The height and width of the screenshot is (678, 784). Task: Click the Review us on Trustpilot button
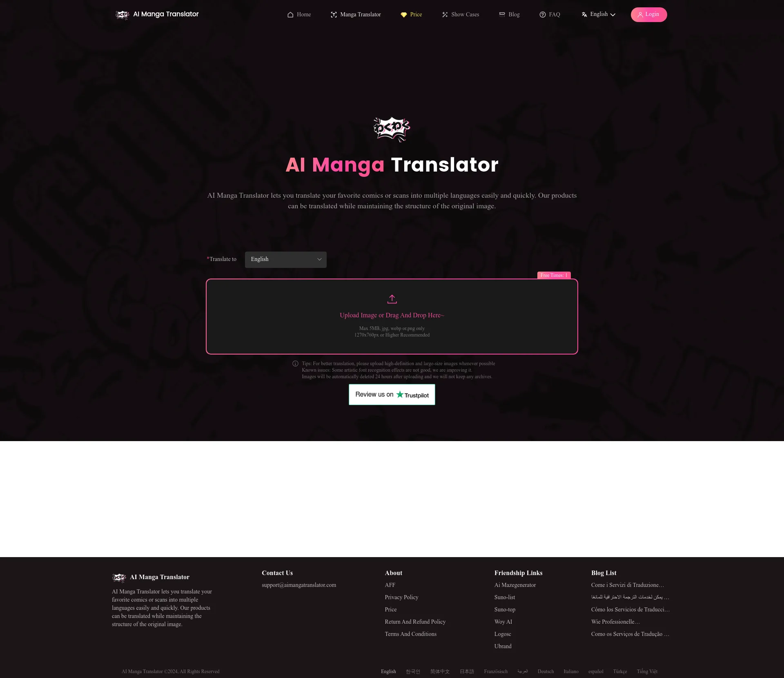[x=392, y=394]
